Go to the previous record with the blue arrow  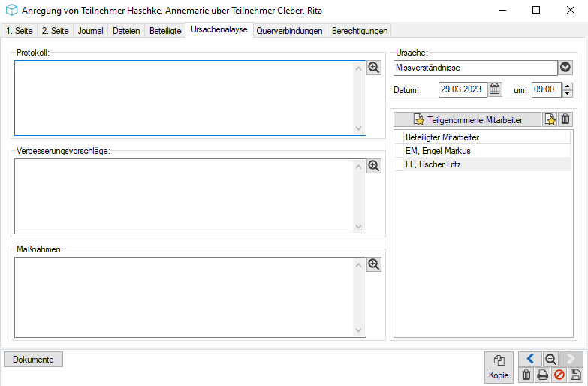point(530,359)
